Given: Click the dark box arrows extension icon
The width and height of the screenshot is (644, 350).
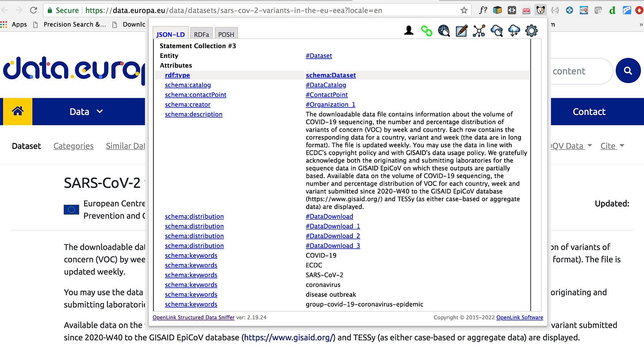Looking at the screenshot, I should pos(512,10).
